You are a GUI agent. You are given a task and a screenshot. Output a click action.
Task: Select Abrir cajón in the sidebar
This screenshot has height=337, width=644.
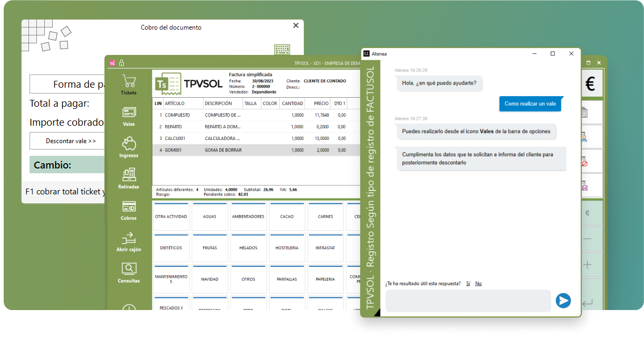pyautogui.click(x=129, y=241)
